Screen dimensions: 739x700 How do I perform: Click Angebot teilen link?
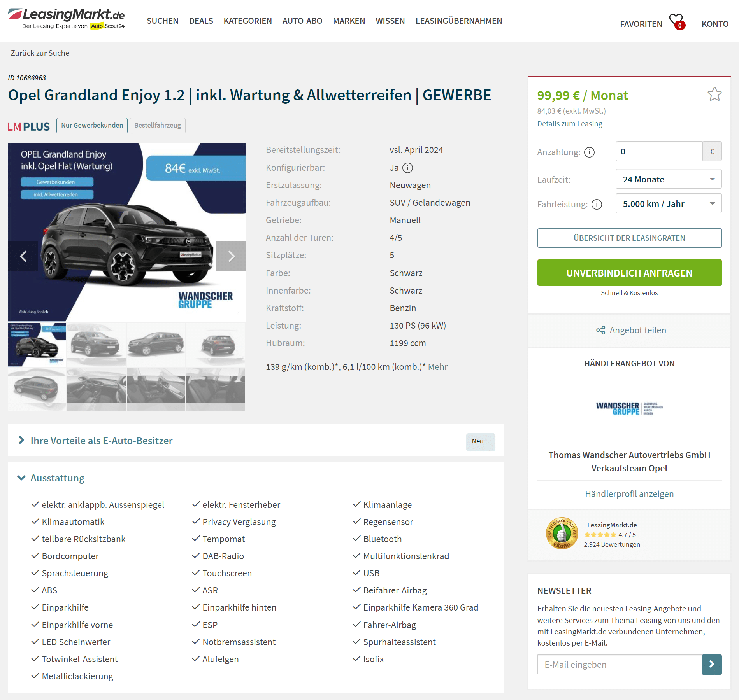(x=637, y=330)
